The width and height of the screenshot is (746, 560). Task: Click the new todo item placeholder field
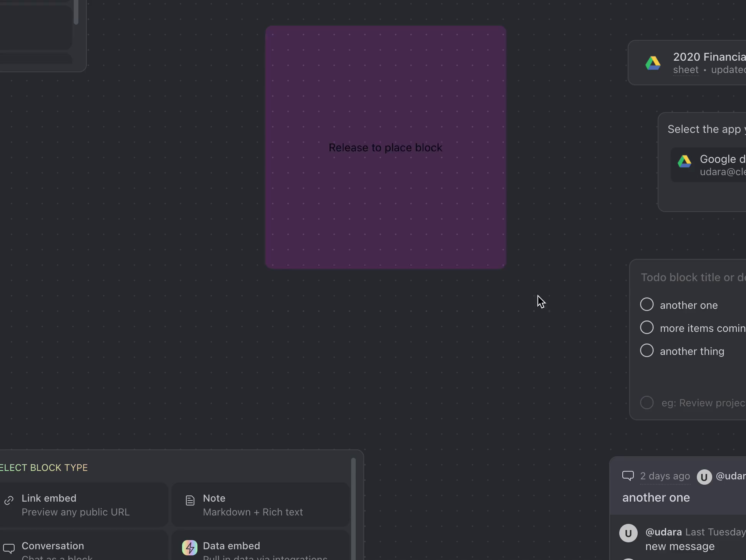point(703,403)
